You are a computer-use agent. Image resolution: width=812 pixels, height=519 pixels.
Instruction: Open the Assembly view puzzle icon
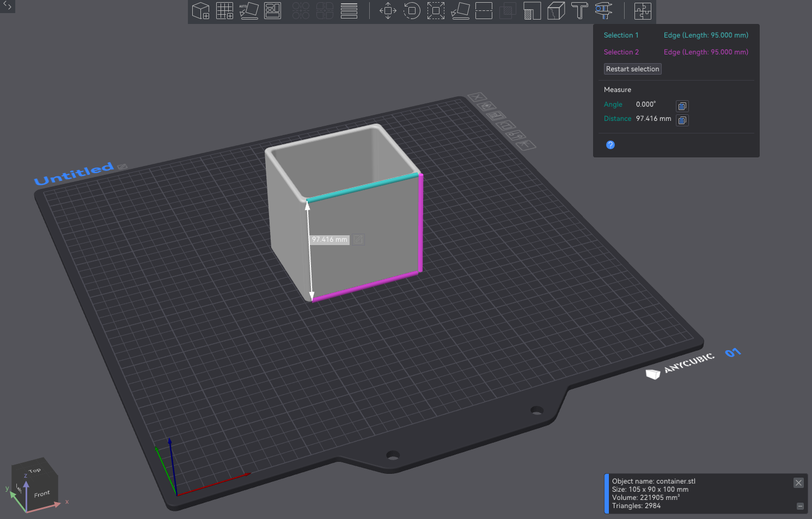click(643, 11)
